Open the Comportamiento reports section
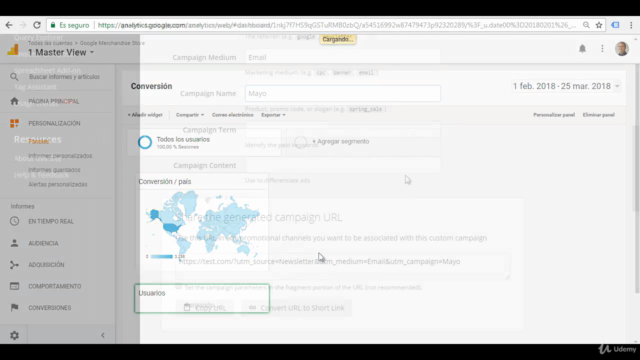 point(55,286)
